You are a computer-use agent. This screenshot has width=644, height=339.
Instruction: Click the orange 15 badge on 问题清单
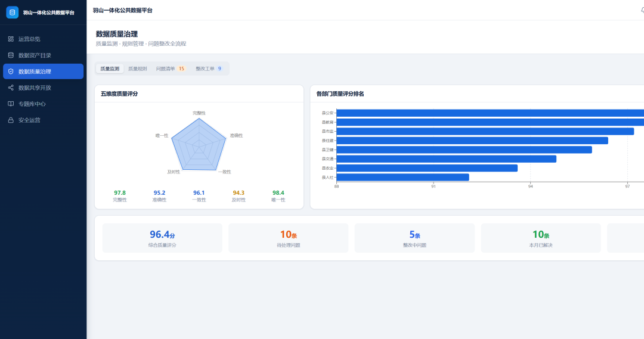181,69
